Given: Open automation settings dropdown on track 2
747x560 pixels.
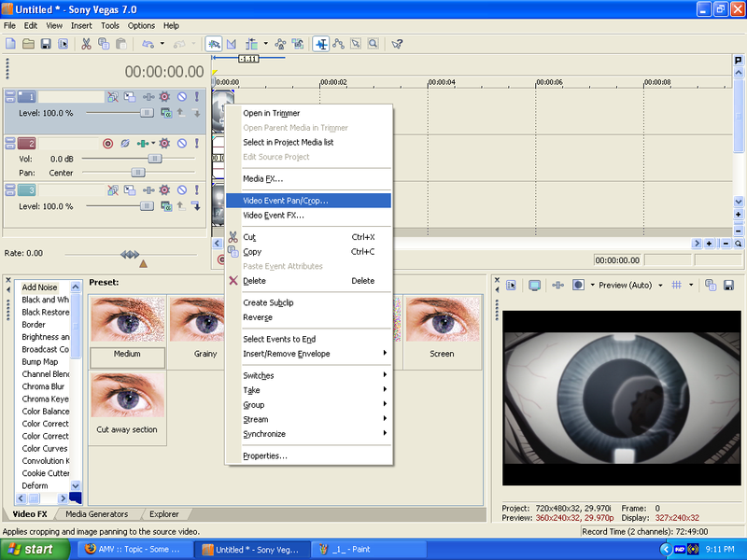Looking at the screenshot, I should (x=153, y=143).
